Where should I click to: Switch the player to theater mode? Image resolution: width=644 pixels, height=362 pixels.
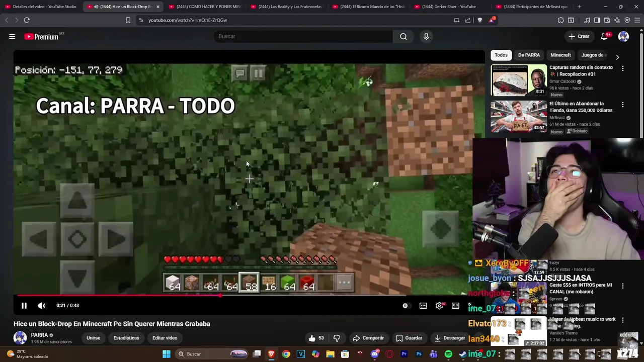coord(455,305)
